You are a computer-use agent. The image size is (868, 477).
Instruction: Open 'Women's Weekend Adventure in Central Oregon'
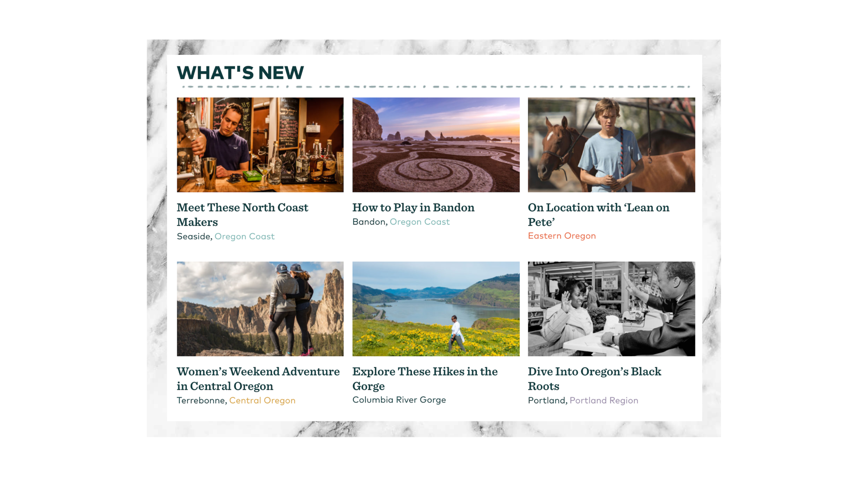(258, 379)
